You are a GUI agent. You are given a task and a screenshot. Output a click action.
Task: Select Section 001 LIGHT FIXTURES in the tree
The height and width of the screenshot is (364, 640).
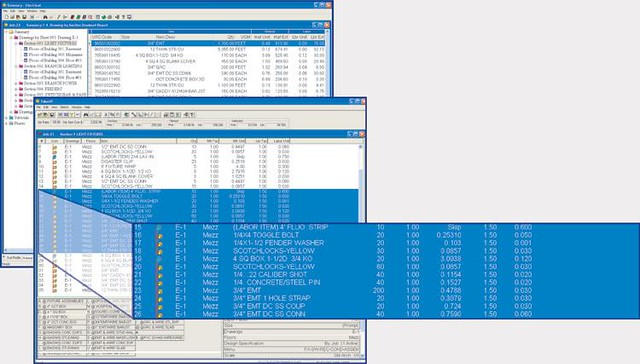coord(50,43)
